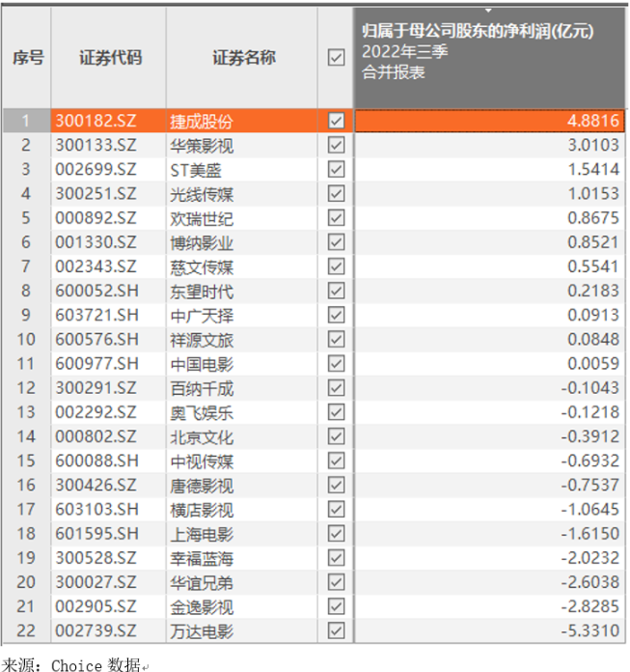630x672 pixels.
Task: Select the net profit value -2.8285
Action: [x=590, y=606]
